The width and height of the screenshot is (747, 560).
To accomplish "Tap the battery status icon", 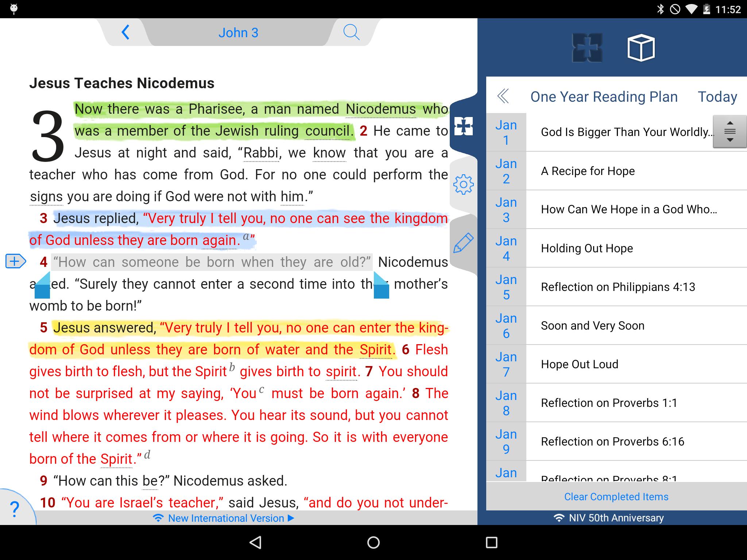I will tap(707, 9).
